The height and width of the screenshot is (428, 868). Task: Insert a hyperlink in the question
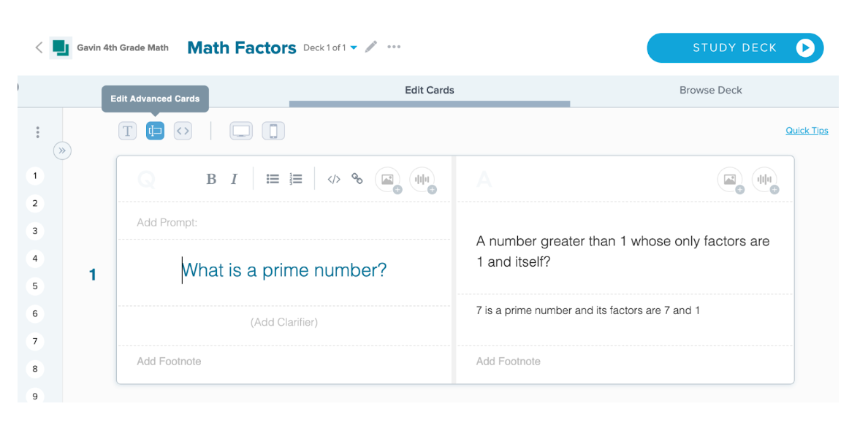click(x=357, y=179)
